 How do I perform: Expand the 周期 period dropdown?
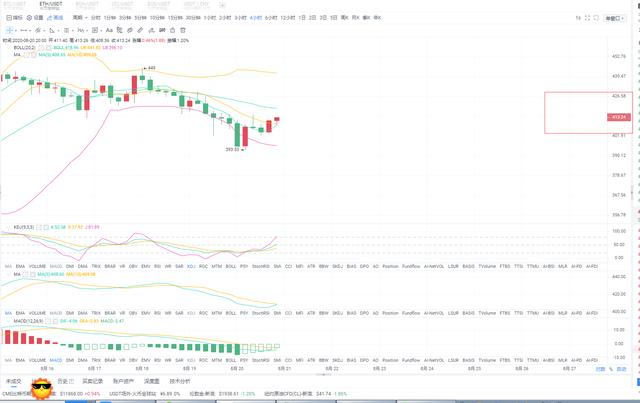click(80, 18)
